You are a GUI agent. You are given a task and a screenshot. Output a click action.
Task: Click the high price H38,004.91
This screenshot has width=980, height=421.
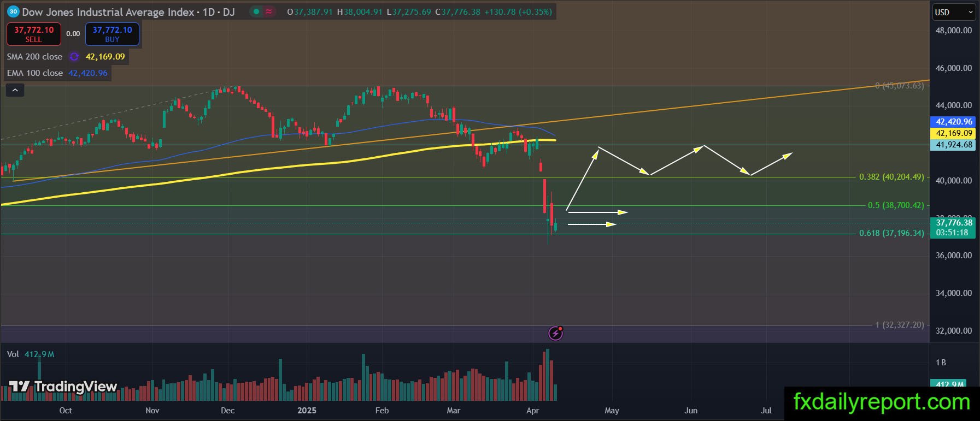coord(360,11)
